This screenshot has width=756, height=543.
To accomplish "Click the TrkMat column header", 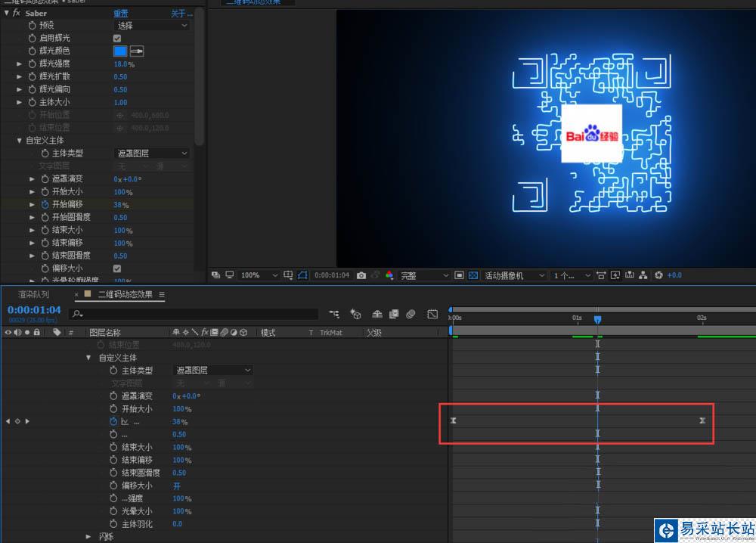I will pos(331,333).
